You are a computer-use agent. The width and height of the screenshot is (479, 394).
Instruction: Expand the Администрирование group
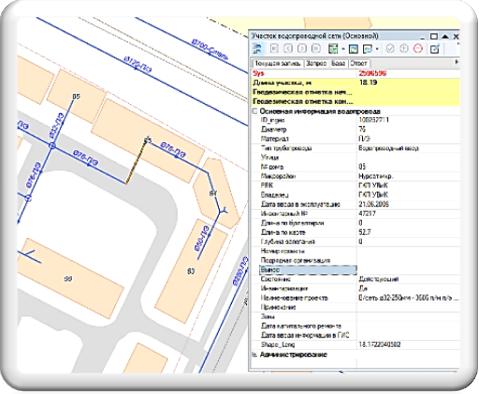255,355
